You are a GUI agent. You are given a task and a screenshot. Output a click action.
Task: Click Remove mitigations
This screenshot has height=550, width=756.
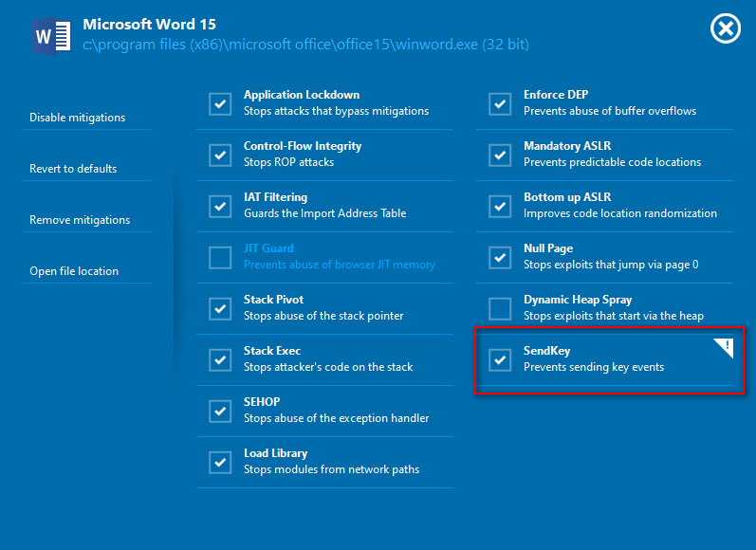80,220
